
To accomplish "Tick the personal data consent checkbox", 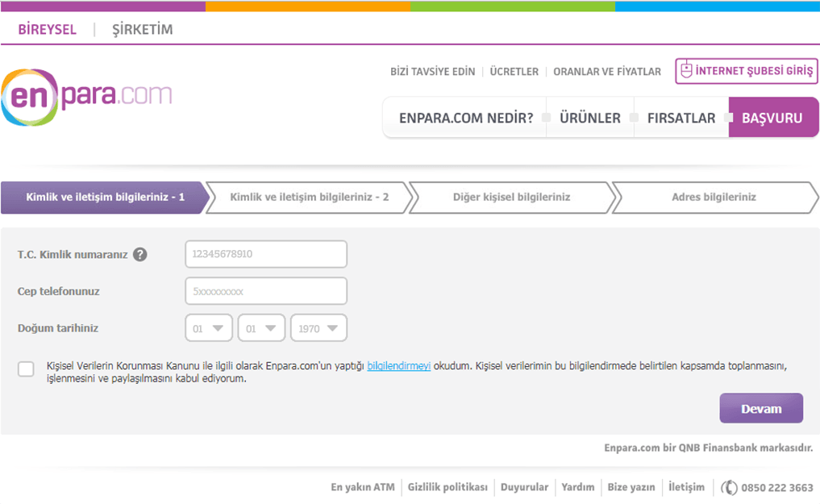I will [x=26, y=369].
